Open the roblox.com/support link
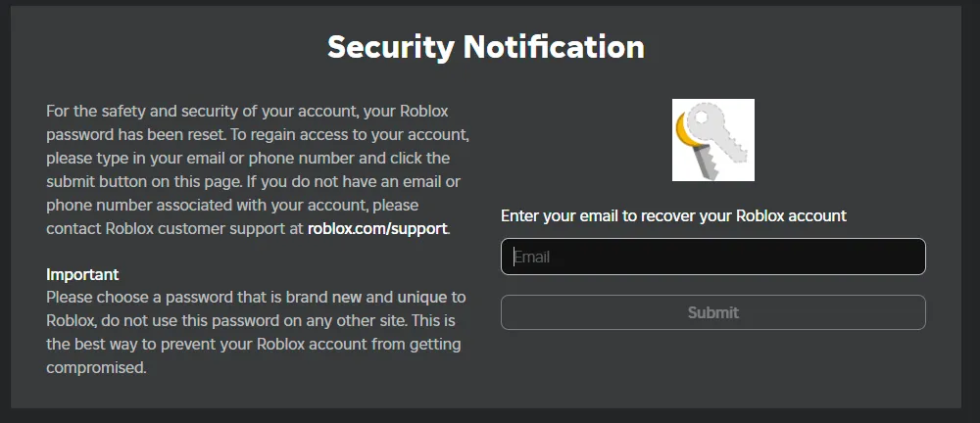 click(x=377, y=229)
